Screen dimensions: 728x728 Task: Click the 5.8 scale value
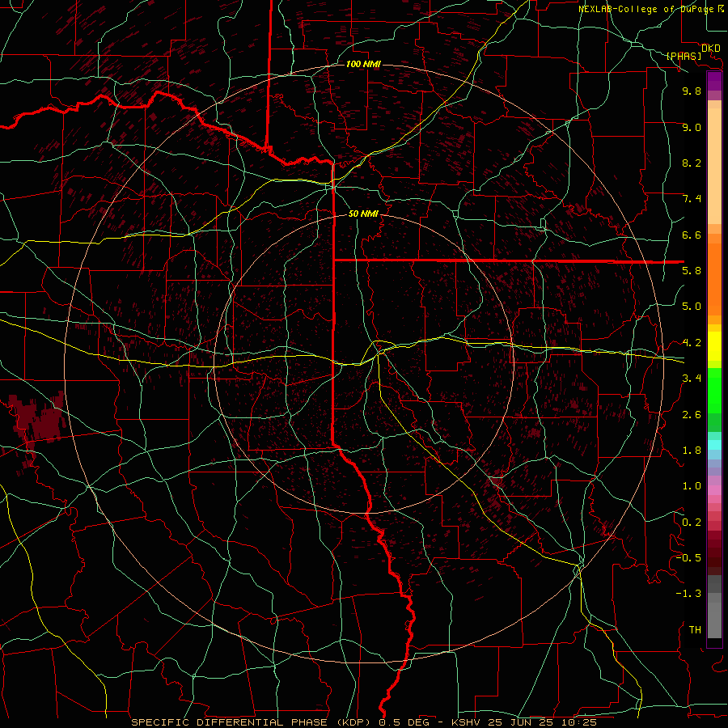pyautogui.click(x=692, y=271)
